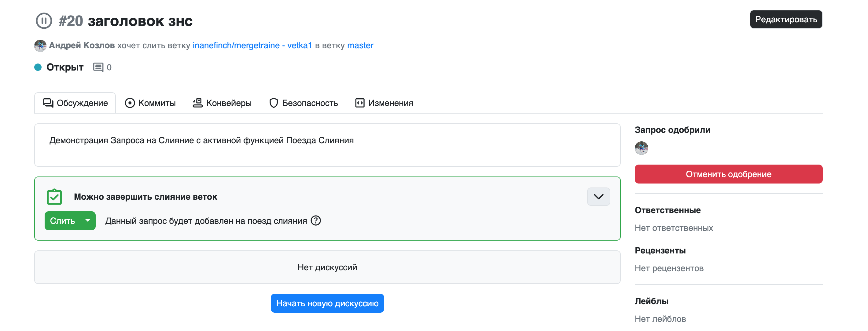
Task: Open the merge train help question icon
Action: [316, 220]
